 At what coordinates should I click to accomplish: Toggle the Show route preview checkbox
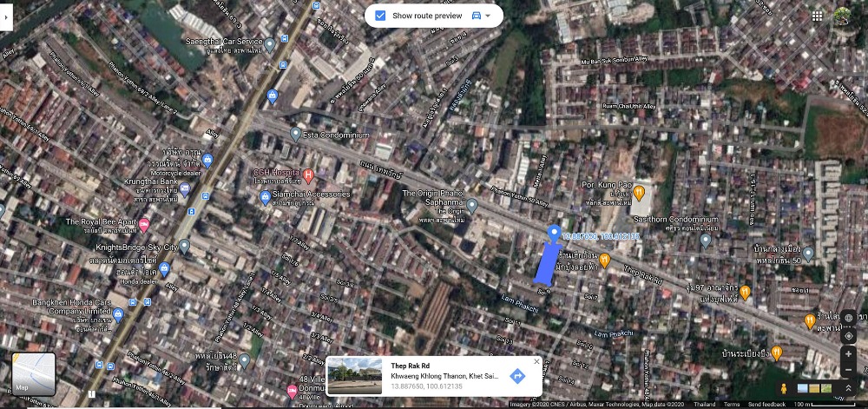coord(380,16)
